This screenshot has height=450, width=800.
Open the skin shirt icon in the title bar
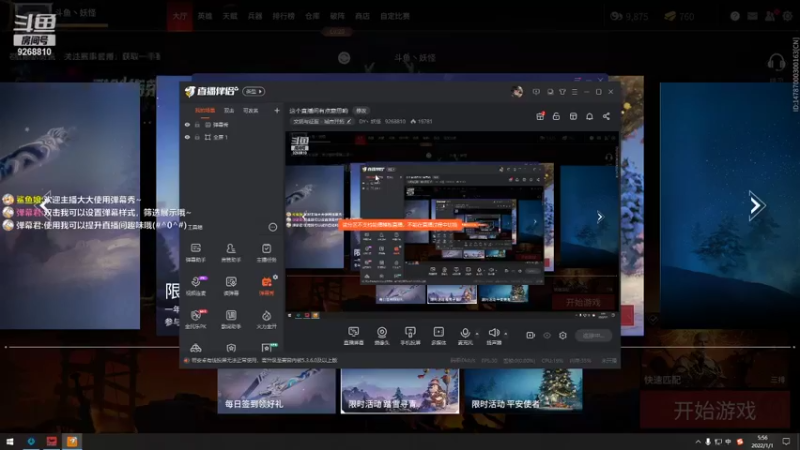[x=562, y=92]
